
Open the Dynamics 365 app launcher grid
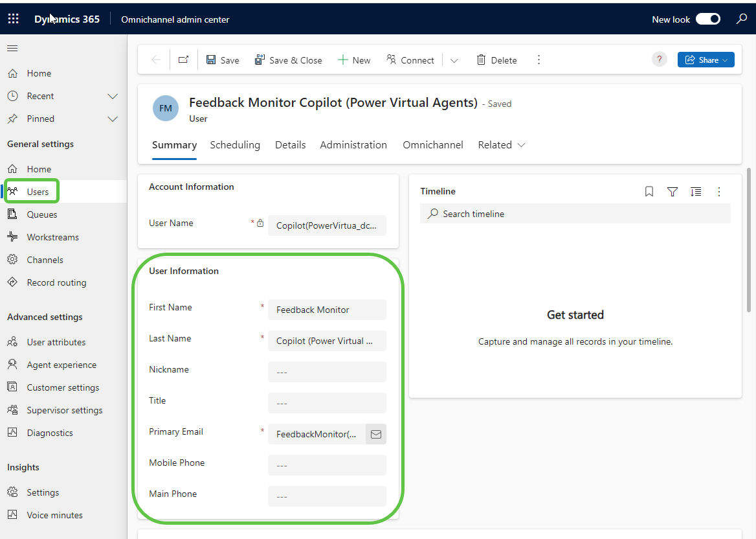13,19
